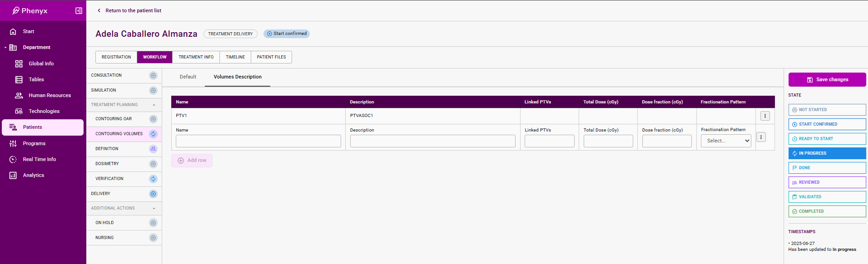
Task: Switch to the Default tab
Action: (x=188, y=77)
